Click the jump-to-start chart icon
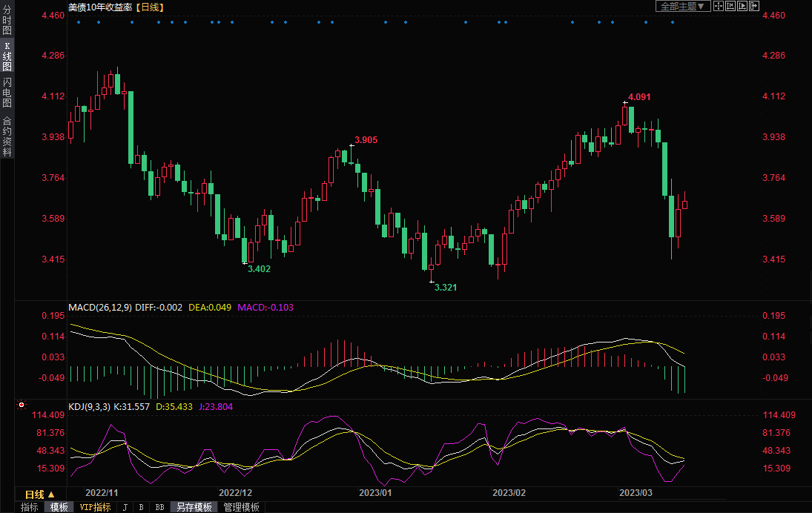 coord(731,7)
